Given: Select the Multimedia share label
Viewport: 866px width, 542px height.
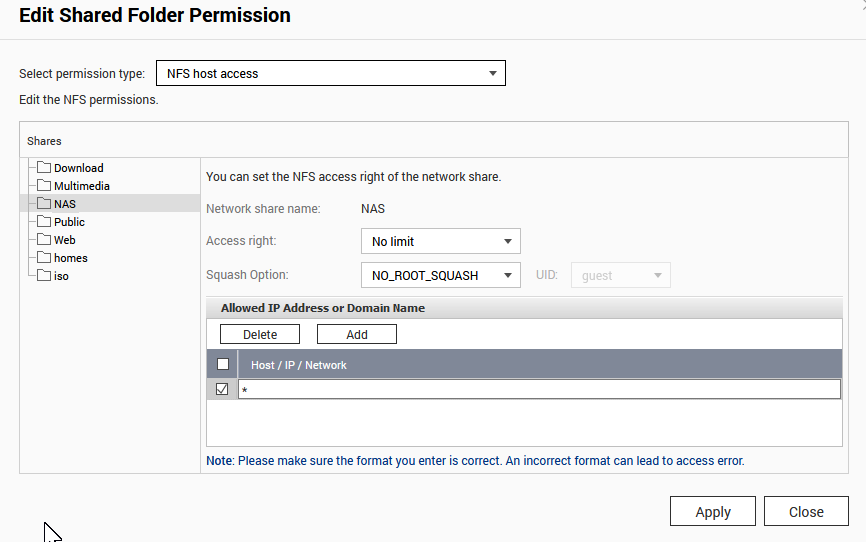Looking at the screenshot, I should [x=82, y=186].
